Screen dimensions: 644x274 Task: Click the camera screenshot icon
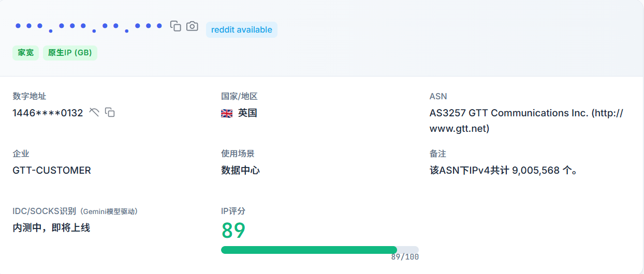tap(192, 26)
